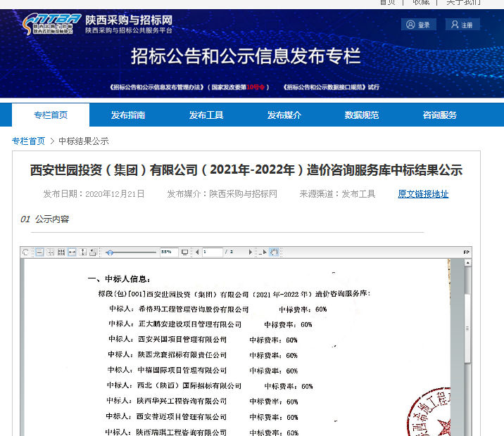Open the 发布指南 tab
Screen dimensions: 504x436
[x=128, y=115]
